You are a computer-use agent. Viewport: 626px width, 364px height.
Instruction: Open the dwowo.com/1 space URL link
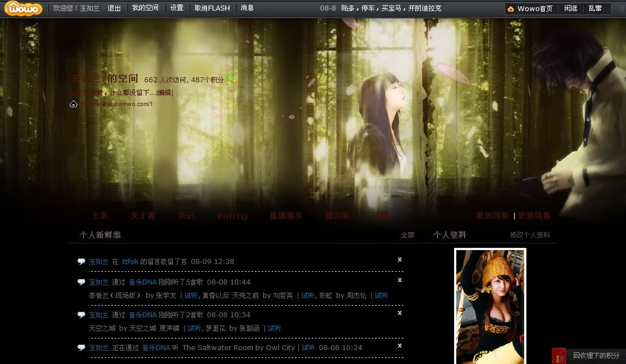(x=116, y=104)
